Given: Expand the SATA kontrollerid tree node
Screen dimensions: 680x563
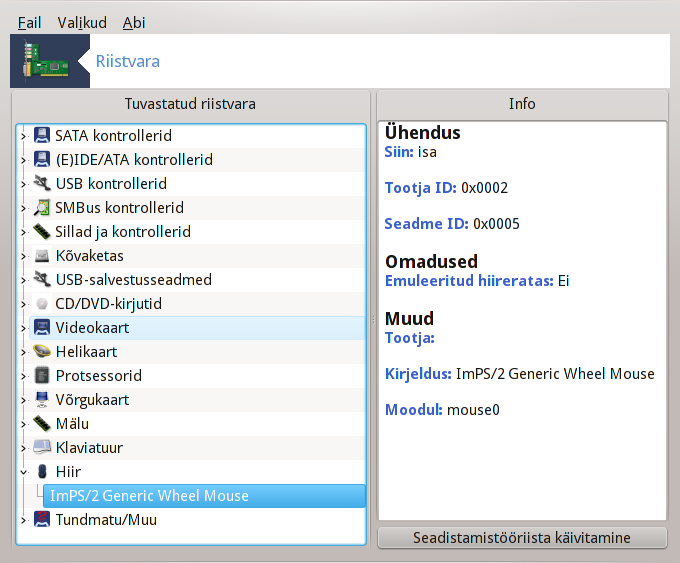Looking at the screenshot, I should pyautogui.click(x=23, y=136).
